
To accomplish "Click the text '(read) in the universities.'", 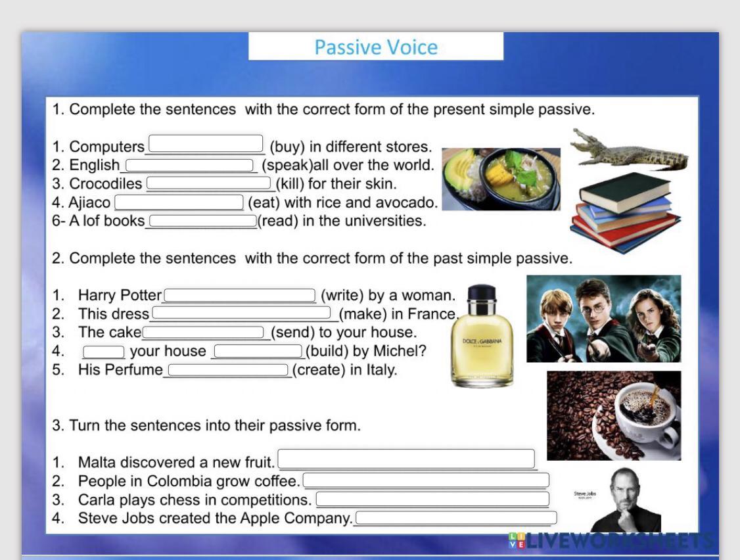I will point(342,220).
